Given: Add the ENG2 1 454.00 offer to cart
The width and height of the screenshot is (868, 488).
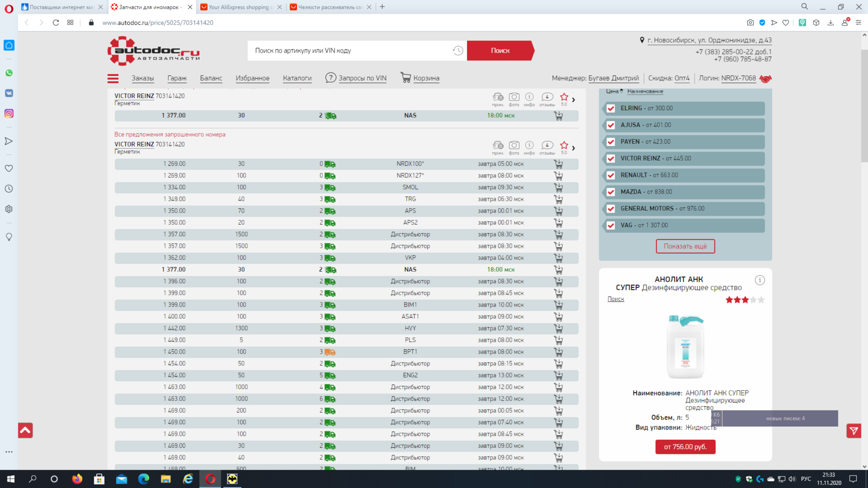Looking at the screenshot, I should pyautogui.click(x=558, y=375).
